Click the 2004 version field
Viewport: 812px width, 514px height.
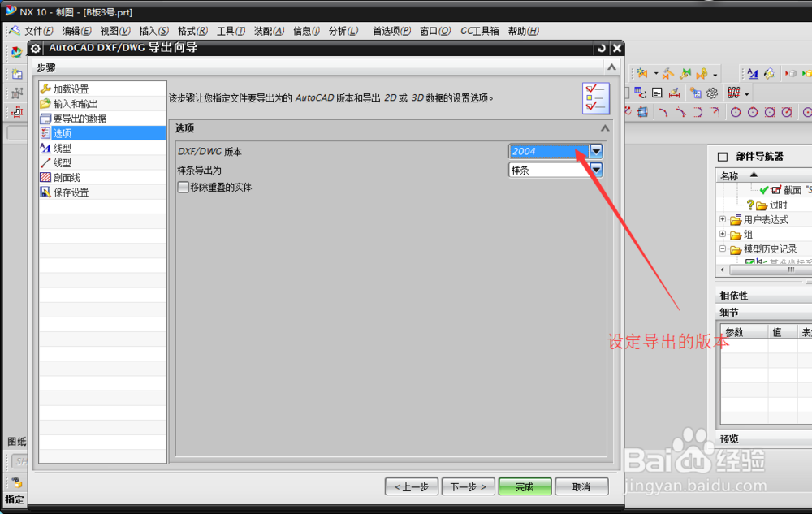pos(549,151)
